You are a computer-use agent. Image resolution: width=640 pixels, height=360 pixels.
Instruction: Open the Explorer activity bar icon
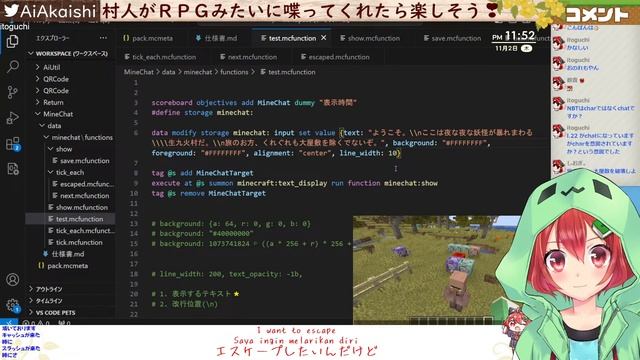12,41
